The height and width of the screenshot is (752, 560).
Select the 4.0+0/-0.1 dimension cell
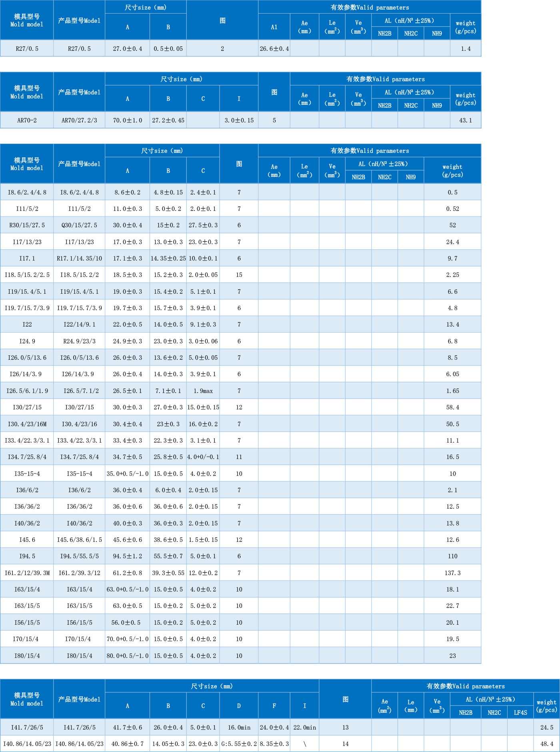203,457
